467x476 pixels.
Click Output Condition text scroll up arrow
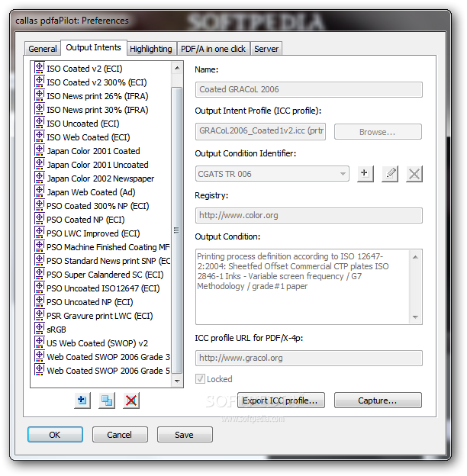pos(415,257)
